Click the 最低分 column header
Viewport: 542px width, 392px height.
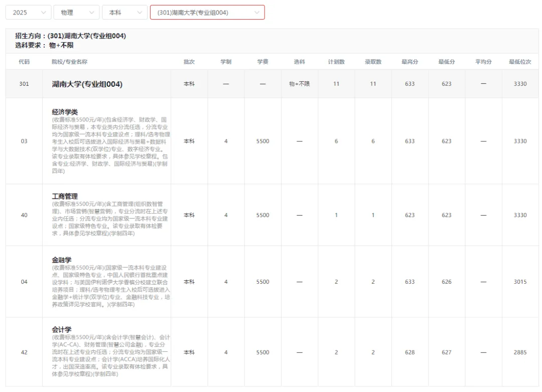pos(447,62)
